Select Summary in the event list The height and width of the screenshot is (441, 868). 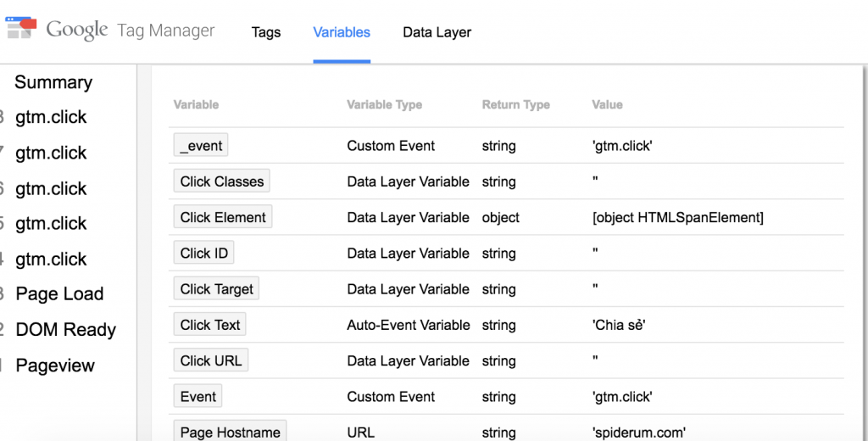pyautogui.click(x=53, y=82)
